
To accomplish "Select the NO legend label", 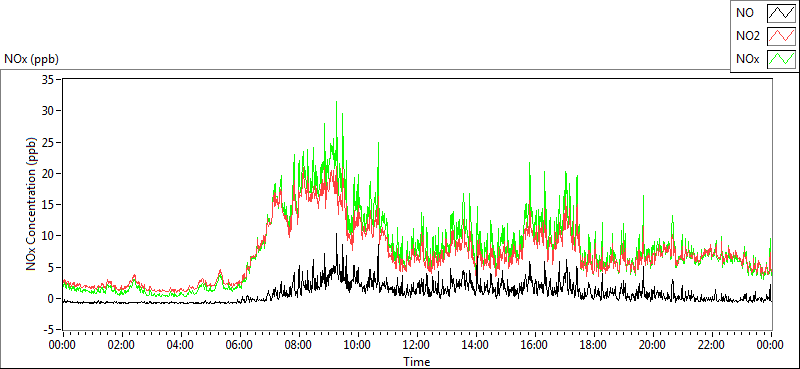I will (745, 13).
